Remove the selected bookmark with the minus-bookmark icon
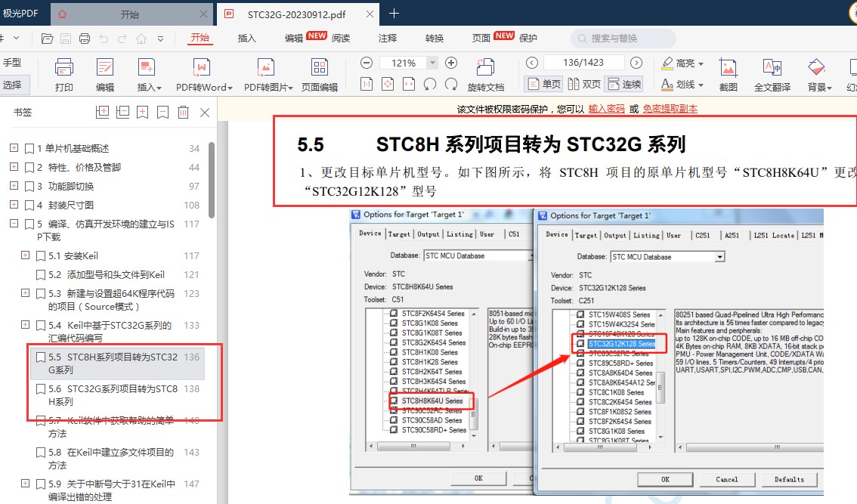 [x=163, y=112]
